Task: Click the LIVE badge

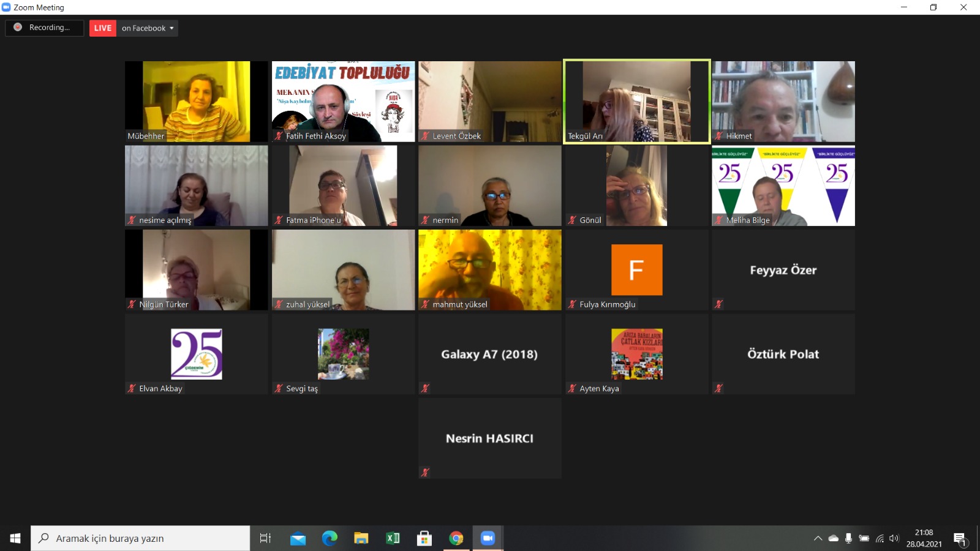Action: [103, 28]
